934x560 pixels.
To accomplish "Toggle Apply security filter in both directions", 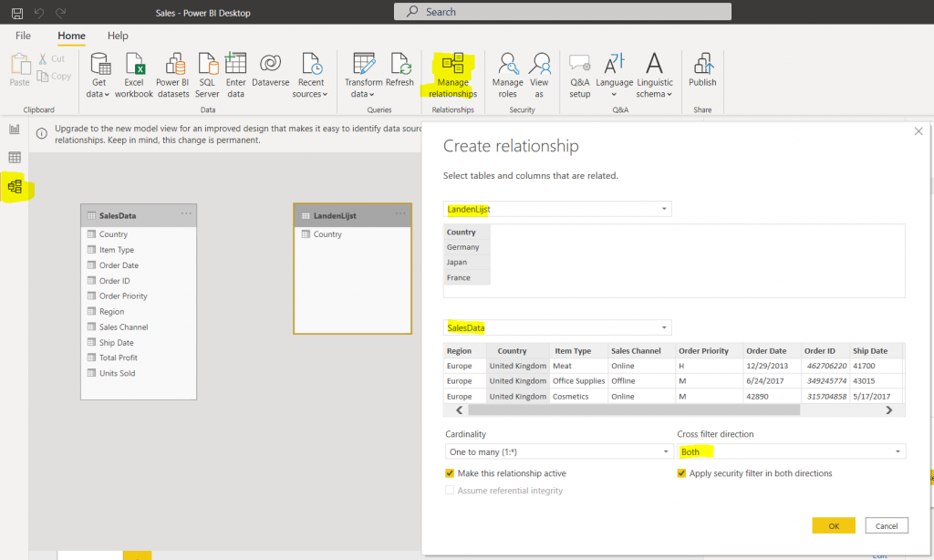I will [681, 473].
